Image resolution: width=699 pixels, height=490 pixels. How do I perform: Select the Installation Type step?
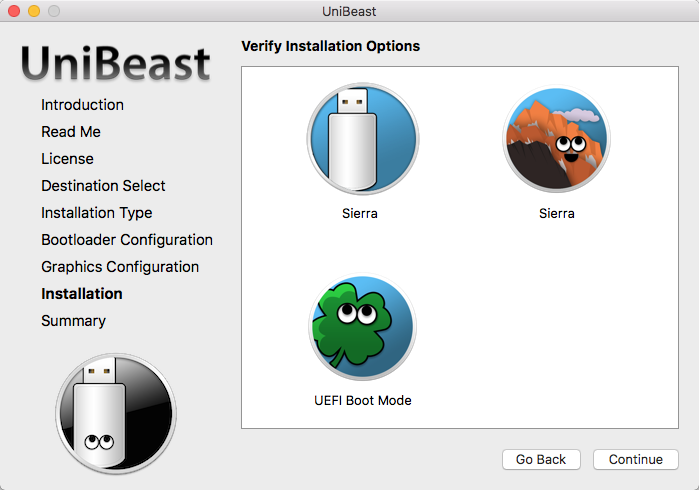click(97, 213)
